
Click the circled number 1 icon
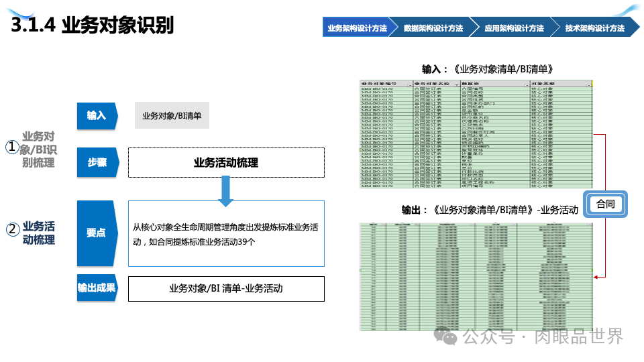[12, 147]
